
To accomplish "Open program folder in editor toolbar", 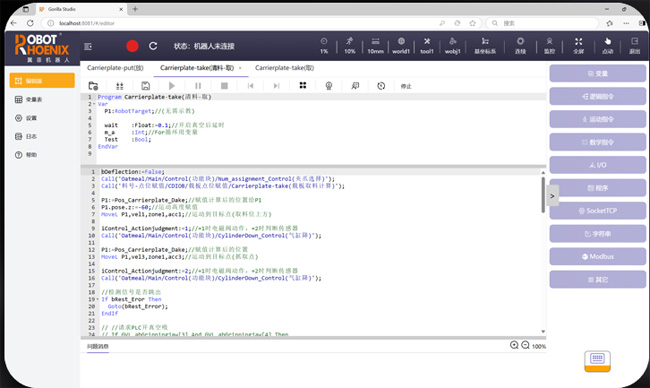I will coord(93,86).
